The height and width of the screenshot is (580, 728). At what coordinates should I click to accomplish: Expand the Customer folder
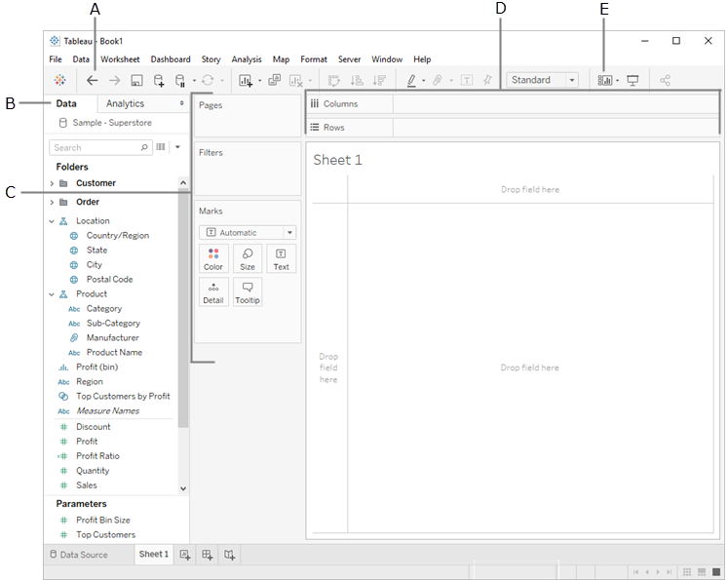pos(52,183)
